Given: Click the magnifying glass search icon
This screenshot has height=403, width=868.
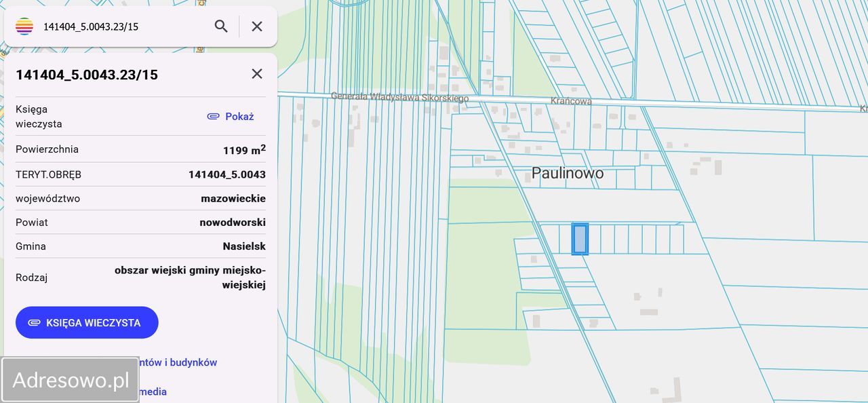Looking at the screenshot, I should pyautogui.click(x=220, y=26).
